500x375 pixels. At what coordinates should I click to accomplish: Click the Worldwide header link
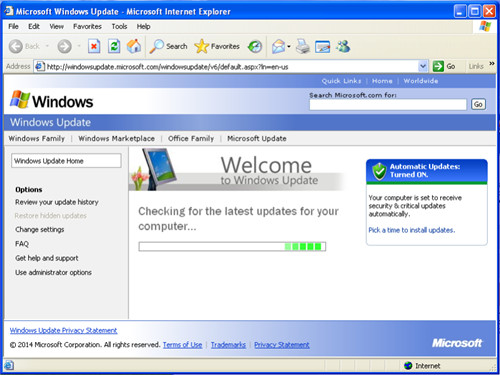(421, 81)
